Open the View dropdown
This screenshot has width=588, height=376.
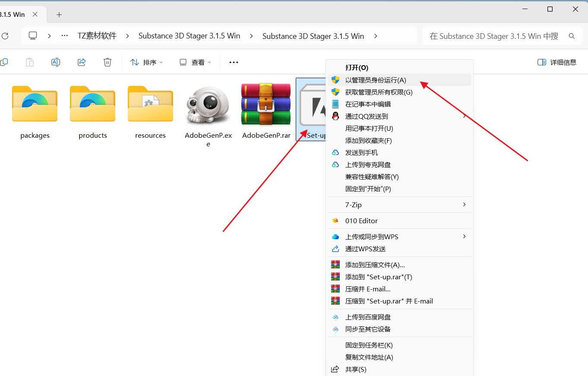pos(196,62)
